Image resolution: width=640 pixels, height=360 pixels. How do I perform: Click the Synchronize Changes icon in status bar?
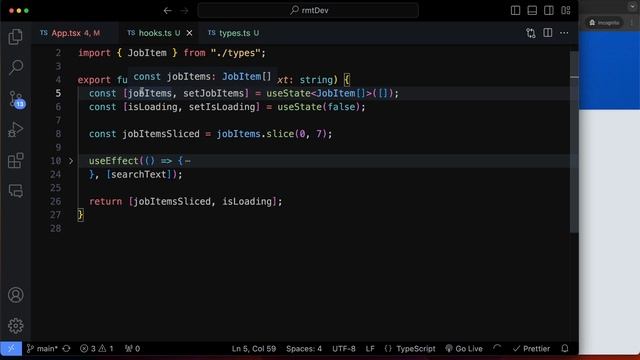tap(67, 349)
